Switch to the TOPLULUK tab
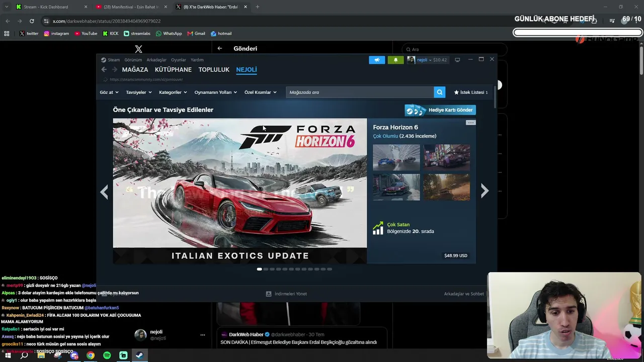Image resolution: width=644 pixels, height=362 pixels. point(214,70)
